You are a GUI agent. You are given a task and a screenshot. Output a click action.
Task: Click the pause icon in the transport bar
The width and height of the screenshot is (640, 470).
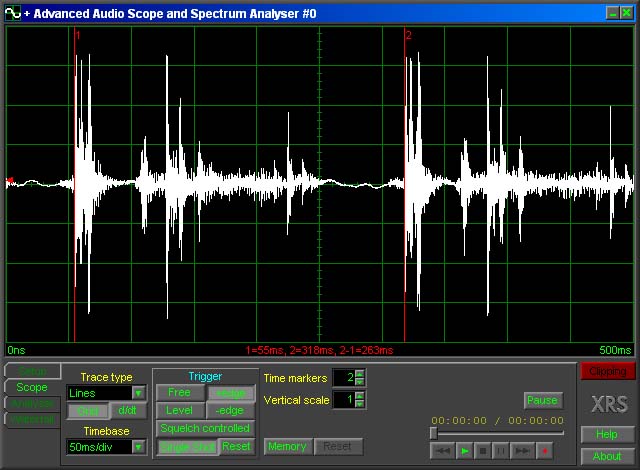click(500, 451)
